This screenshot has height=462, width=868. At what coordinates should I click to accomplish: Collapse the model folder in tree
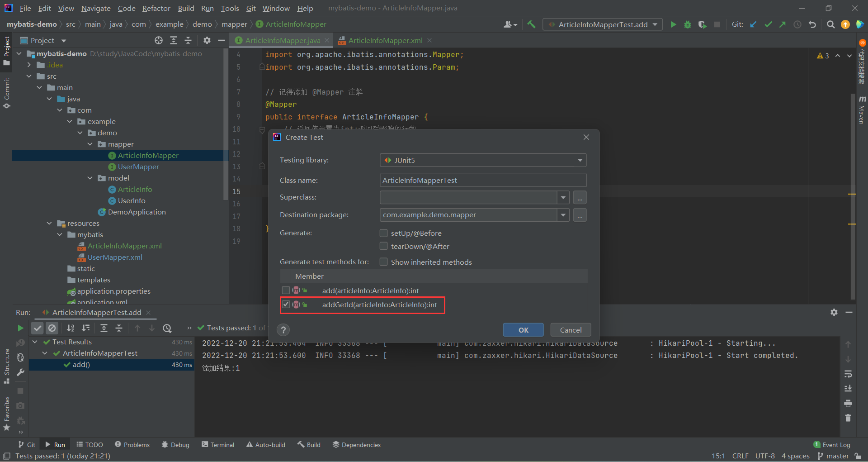90,178
